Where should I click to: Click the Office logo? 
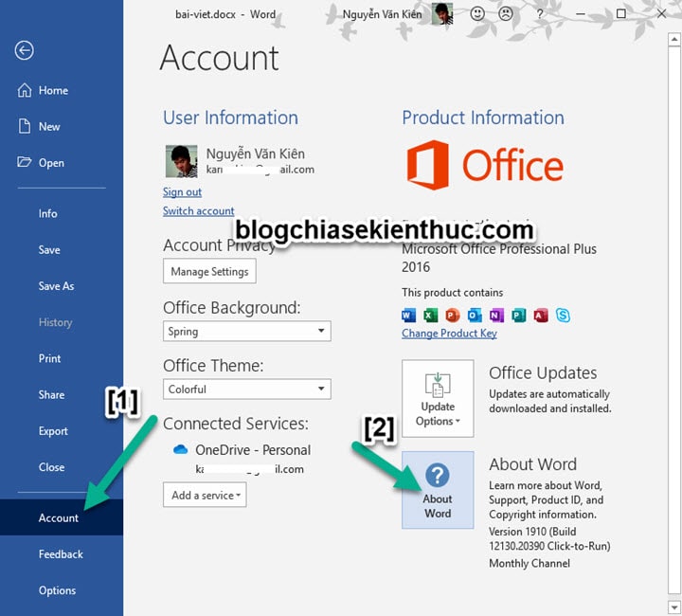click(x=485, y=165)
